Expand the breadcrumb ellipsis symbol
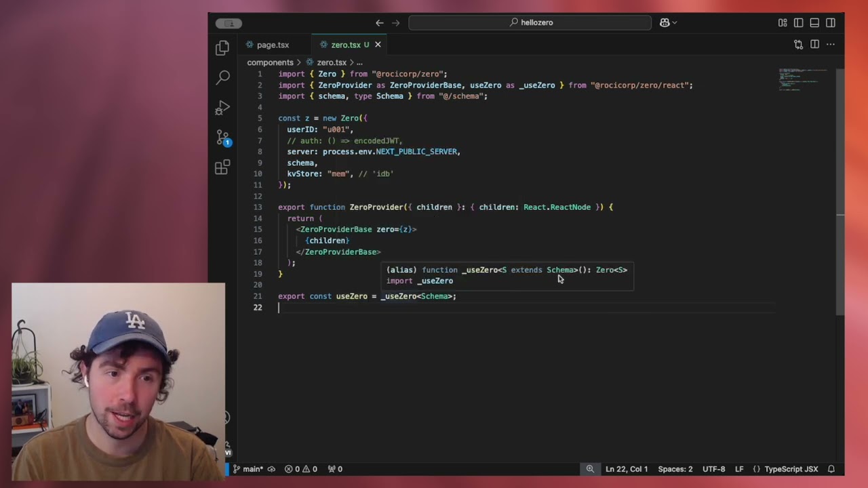Screen dimensions: 868x488 [x=360, y=62]
